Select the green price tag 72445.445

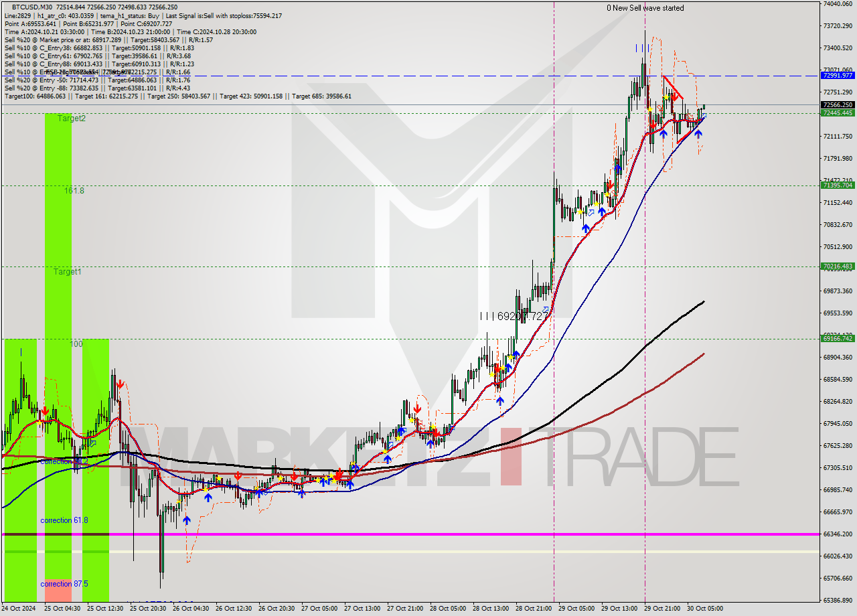pyautogui.click(x=838, y=113)
